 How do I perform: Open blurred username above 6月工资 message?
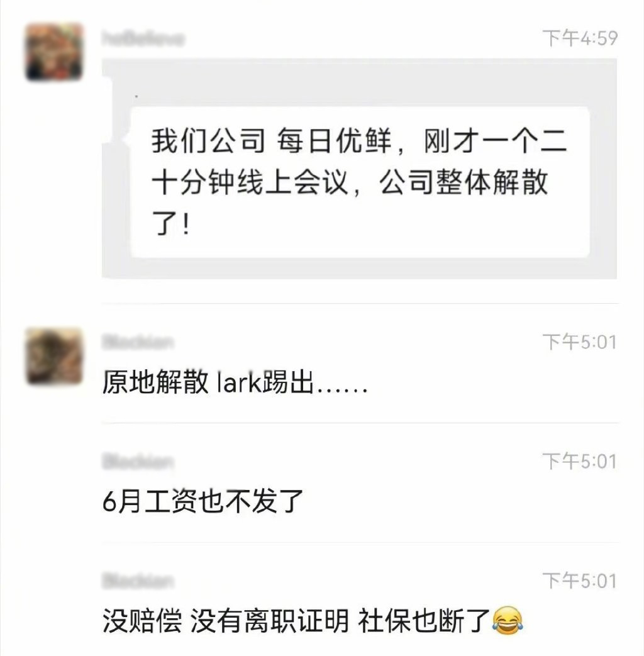[x=137, y=462]
